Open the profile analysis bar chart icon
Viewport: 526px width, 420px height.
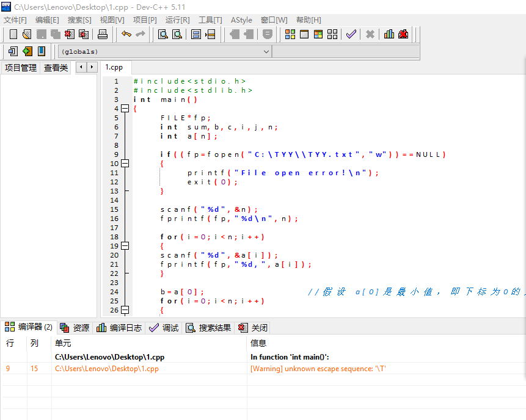(389, 34)
